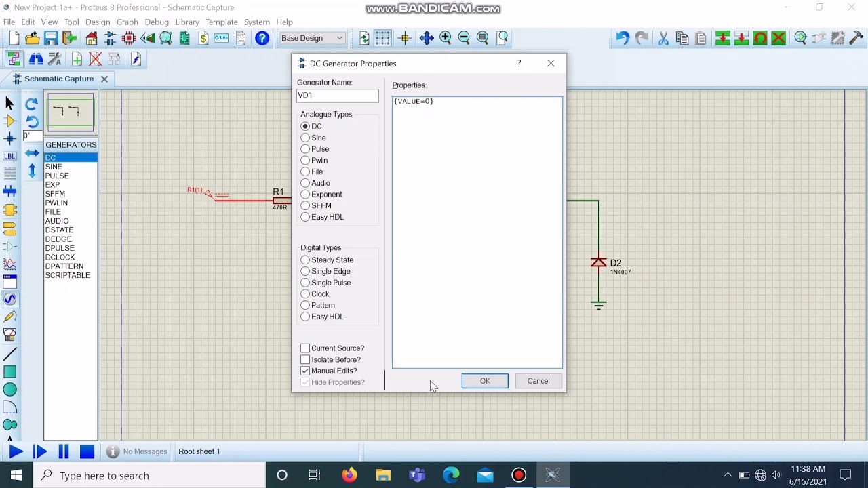The height and width of the screenshot is (488, 868).
Task: Open the Base Design variant dropdown
Action: pos(313,38)
